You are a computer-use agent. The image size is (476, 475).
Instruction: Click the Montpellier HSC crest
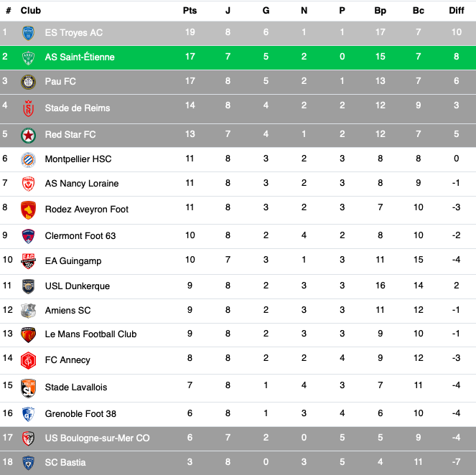tap(28, 159)
